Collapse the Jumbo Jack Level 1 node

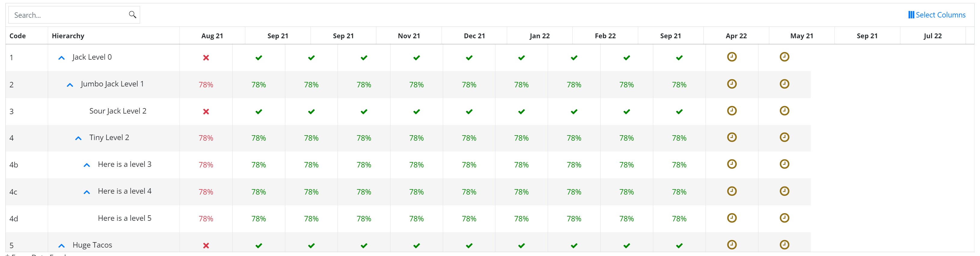pos(70,85)
